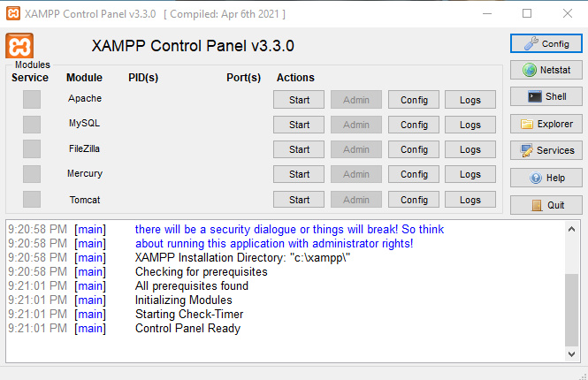Toggle the Apache service checkbox

(x=32, y=99)
